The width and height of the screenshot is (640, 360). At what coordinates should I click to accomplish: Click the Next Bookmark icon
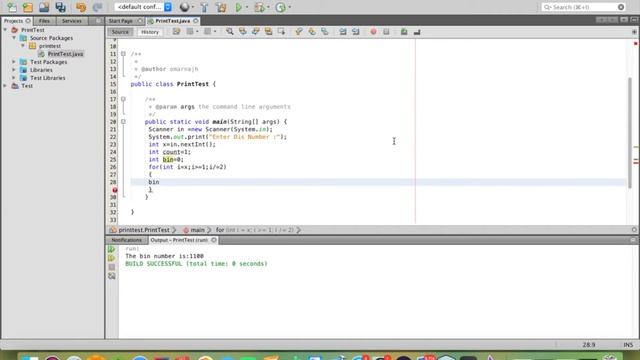(312, 32)
